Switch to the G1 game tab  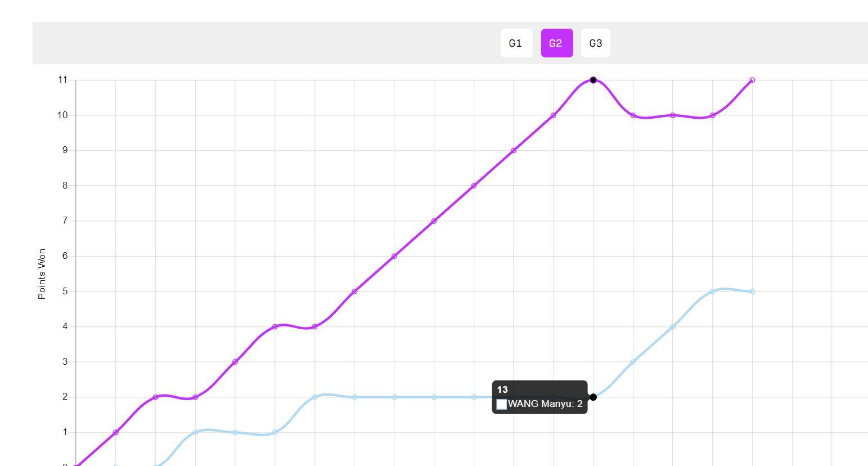[516, 43]
